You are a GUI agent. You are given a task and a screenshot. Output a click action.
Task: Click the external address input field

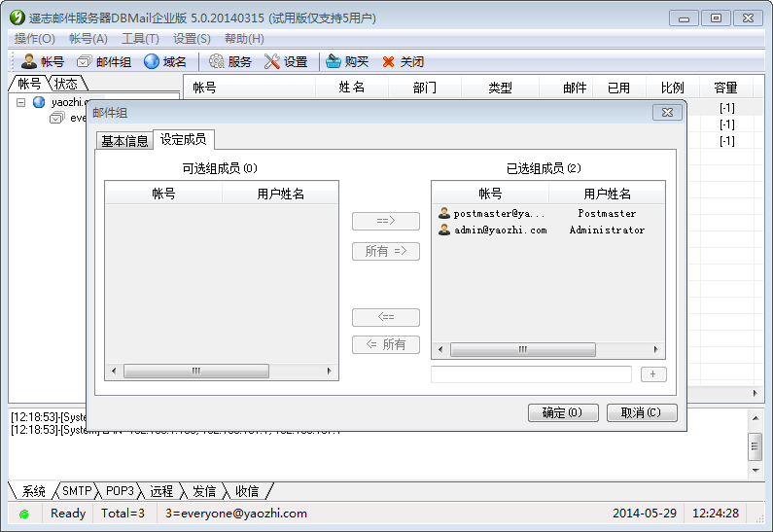(x=531, y=374)
